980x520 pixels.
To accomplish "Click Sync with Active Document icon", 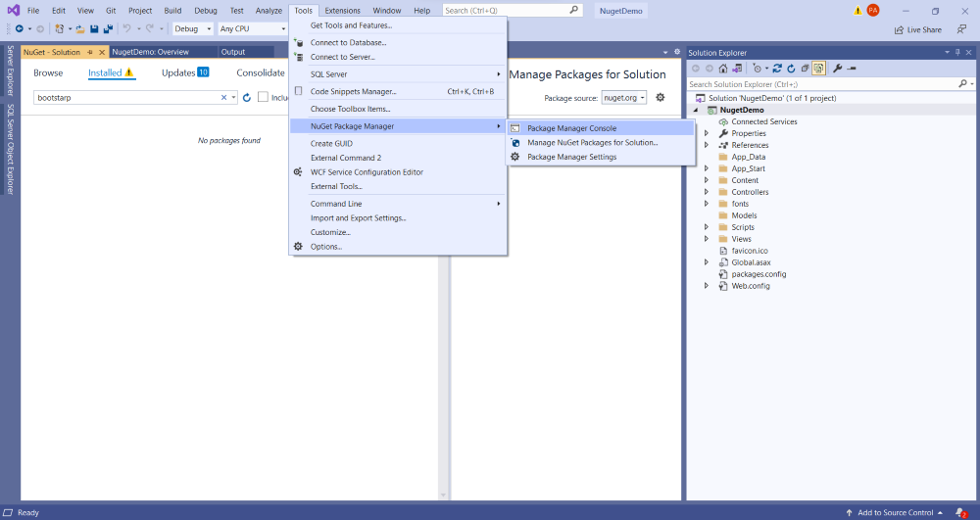I will point(777,69).
